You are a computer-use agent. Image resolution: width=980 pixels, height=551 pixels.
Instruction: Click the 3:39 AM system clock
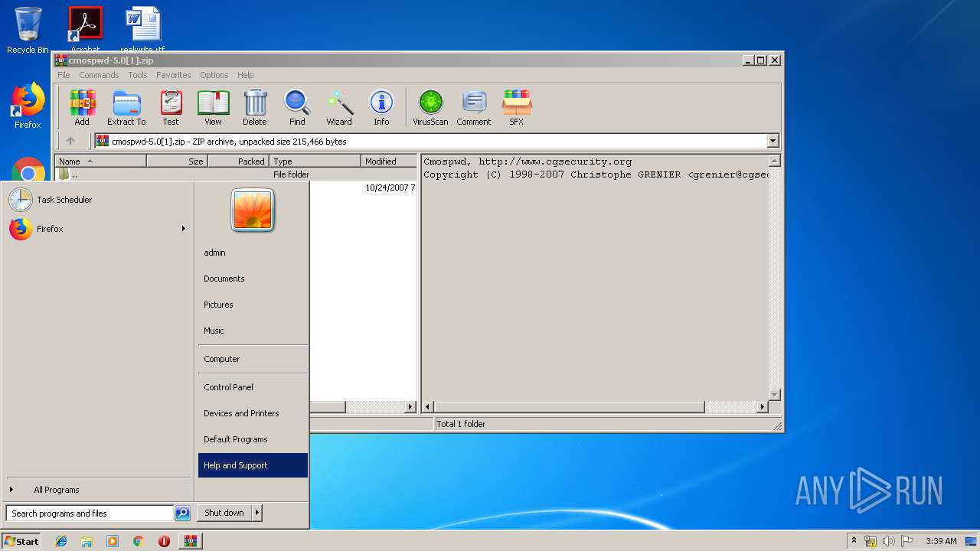pos(941,541)
